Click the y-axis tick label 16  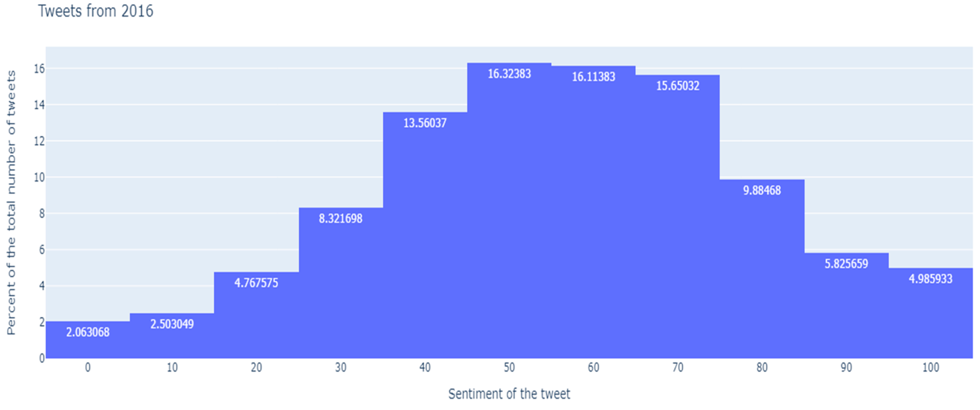(39, 69)
